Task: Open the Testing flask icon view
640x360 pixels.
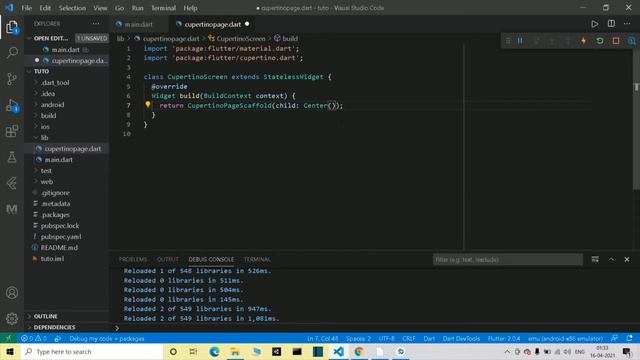Action: coord(12,157)
